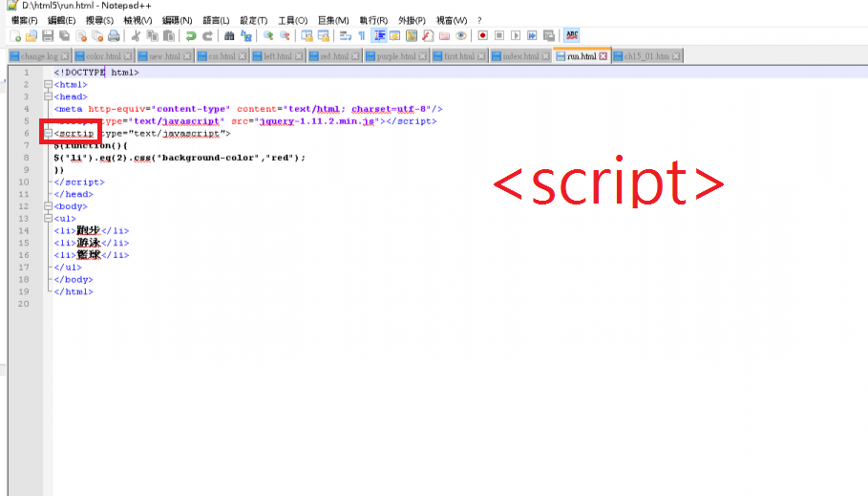Open the 搜尋(S) menu
The image size is (868, 496).
coord(99,20)
